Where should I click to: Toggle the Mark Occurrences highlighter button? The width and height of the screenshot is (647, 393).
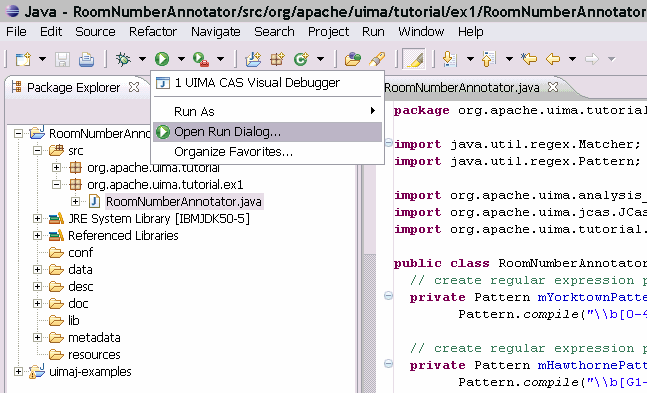[414, 59]
